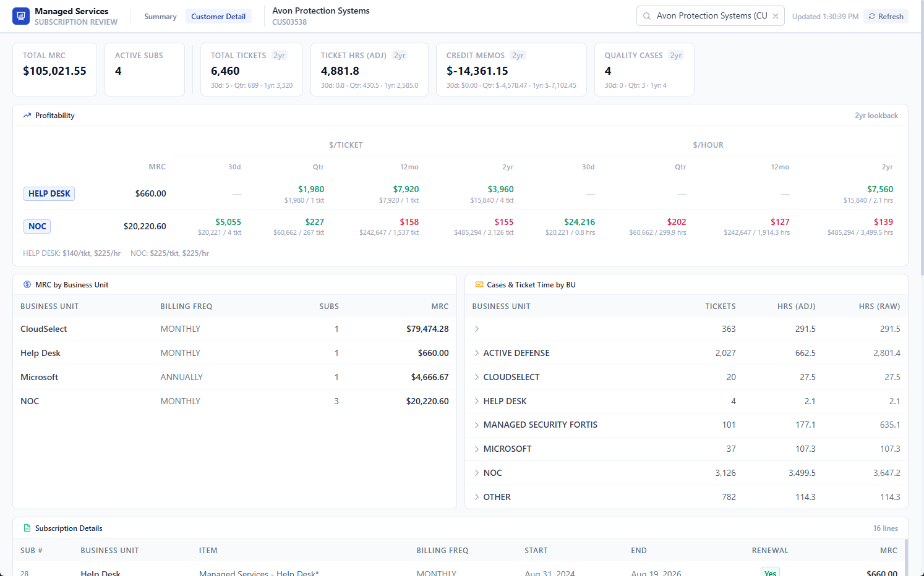
Task: Click the HELP DESK profitability badge
Action: (49, 193)
